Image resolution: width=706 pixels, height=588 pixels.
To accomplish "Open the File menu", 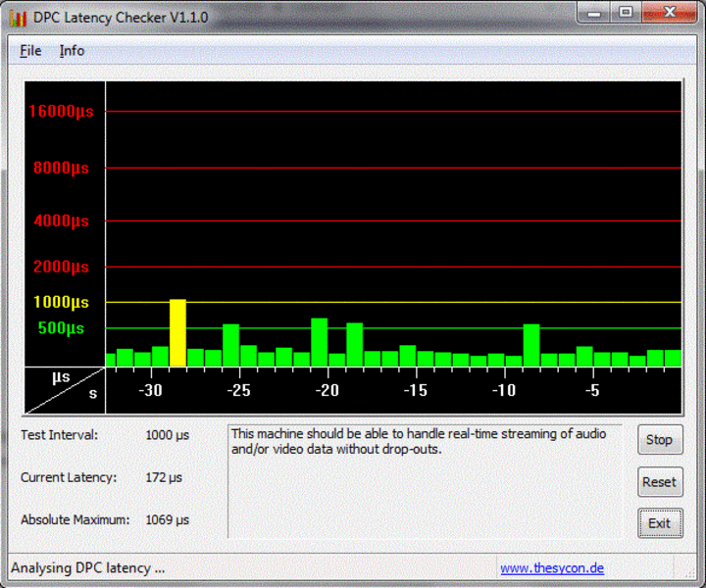I will tap(30, 51).
